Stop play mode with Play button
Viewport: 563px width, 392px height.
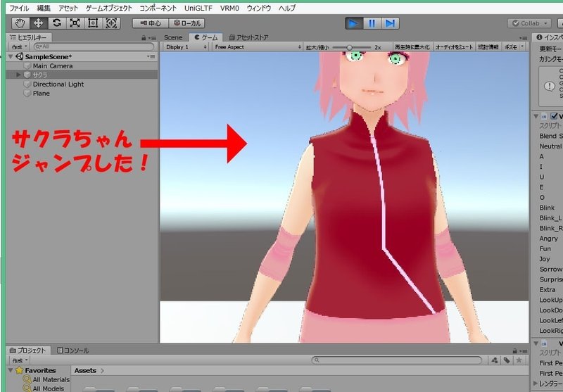(354, 24)
